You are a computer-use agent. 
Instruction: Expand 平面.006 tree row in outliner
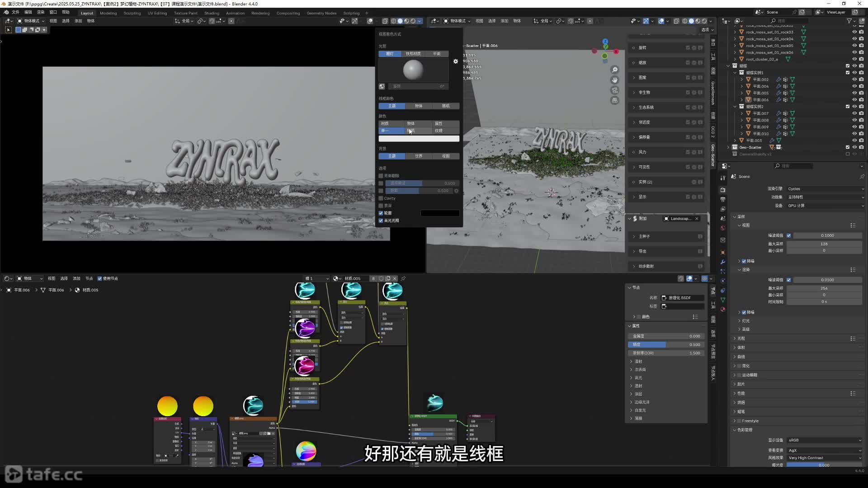point(742,100)
